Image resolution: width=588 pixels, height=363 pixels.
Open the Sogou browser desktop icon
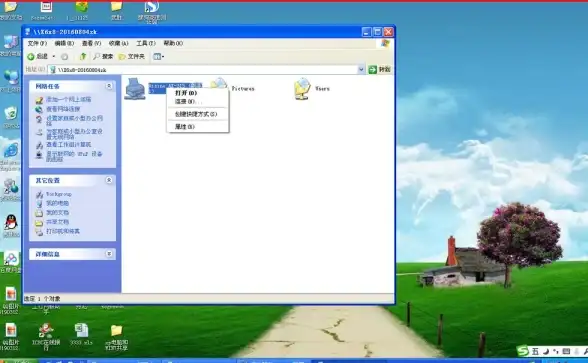click(152, 7)
